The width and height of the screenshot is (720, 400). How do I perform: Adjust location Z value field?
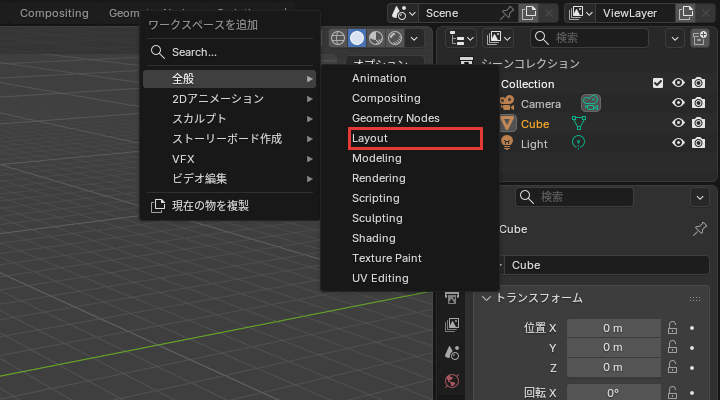pos(613,367)
